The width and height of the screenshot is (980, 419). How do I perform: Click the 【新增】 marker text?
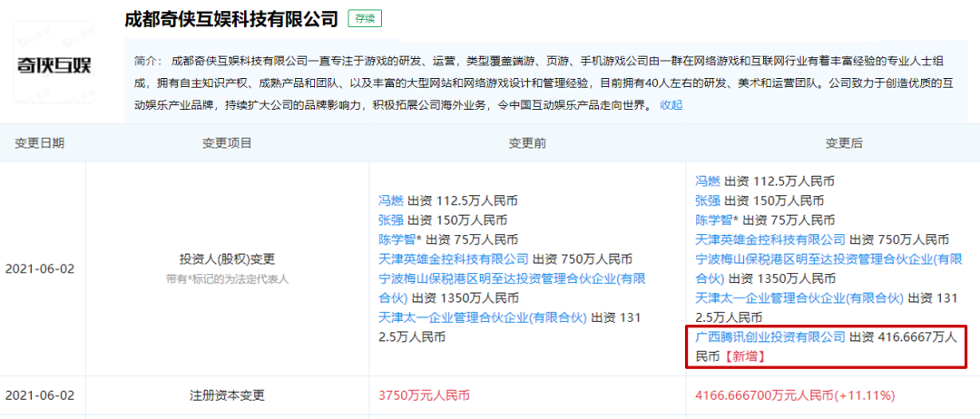[x=744, y=356]
